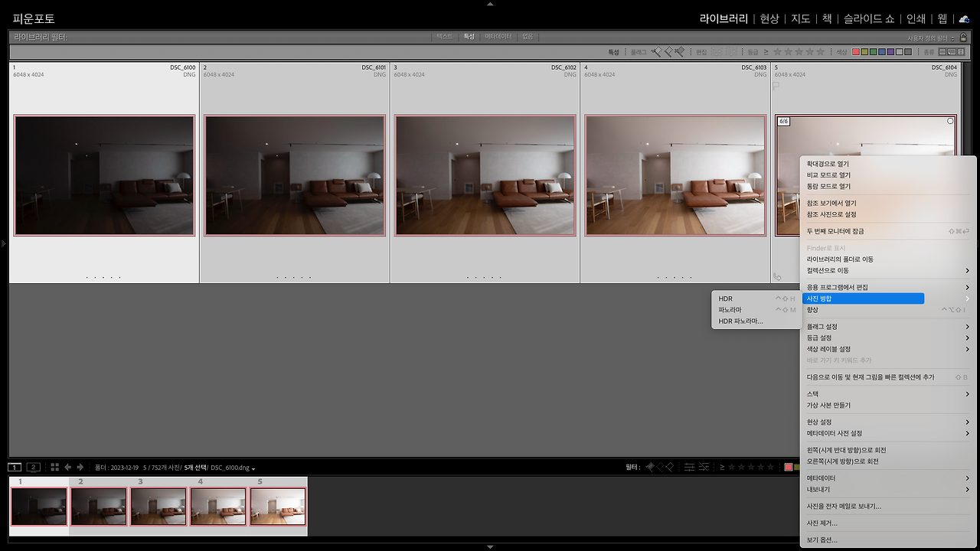Switch to the 현상 (Develop) module
The width and height of the screenshot is (980, 551).
click(769, 19)
